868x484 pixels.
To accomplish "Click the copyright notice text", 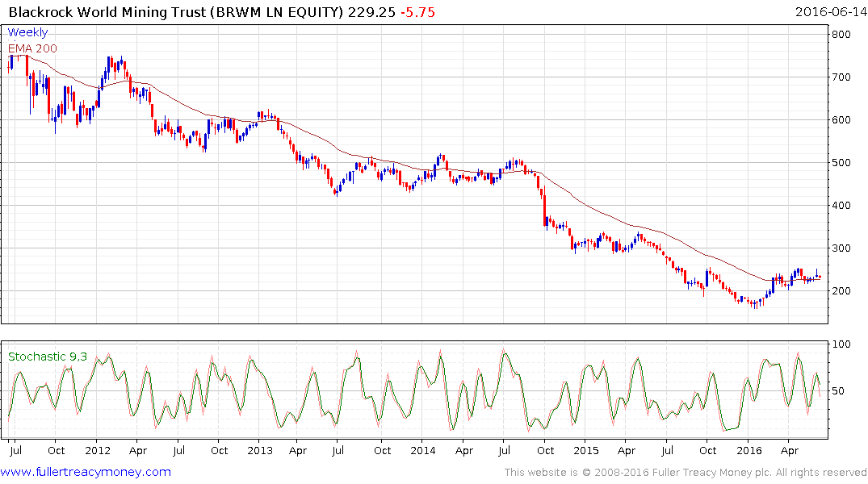I will [686, 473].
